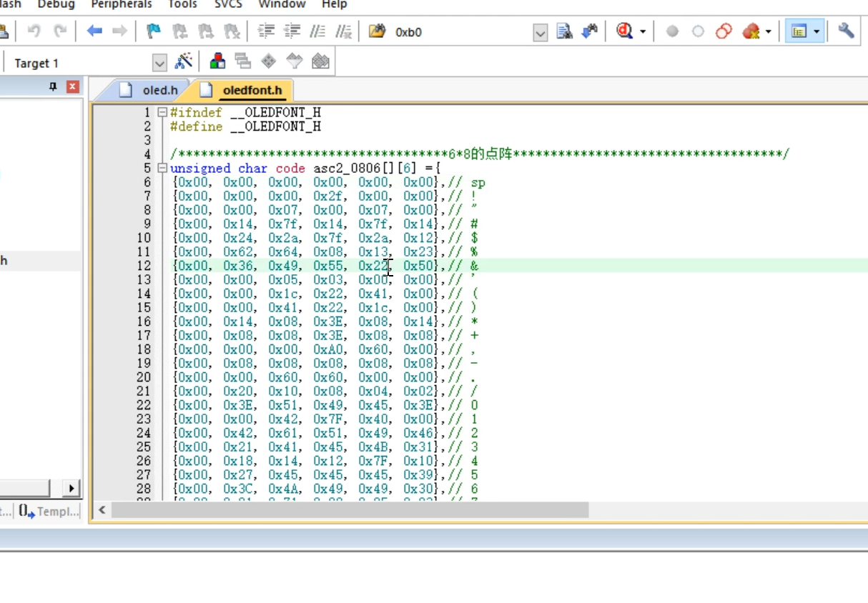
Task: Click the '#define __OLEDFONT_H' line
Action: (x=245, y=126)
